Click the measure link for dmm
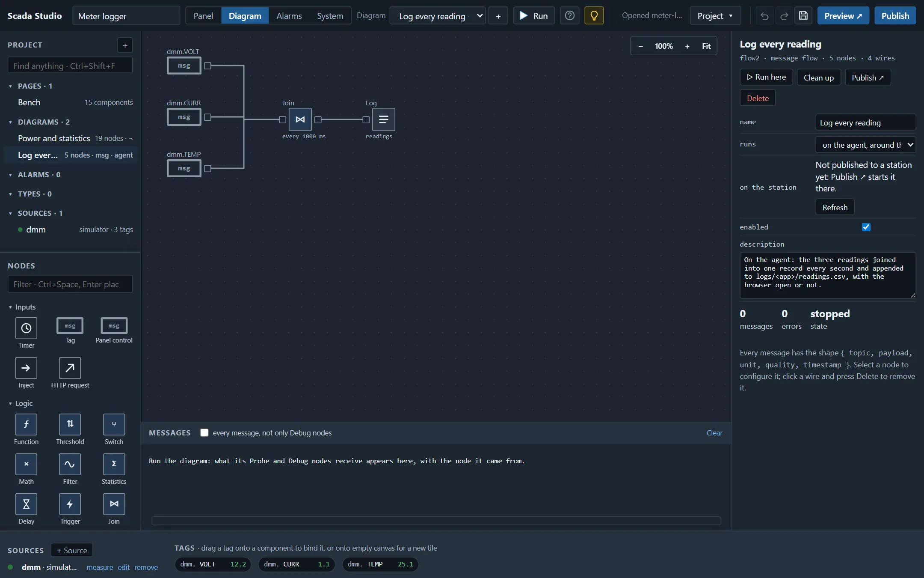 point(100,567)
